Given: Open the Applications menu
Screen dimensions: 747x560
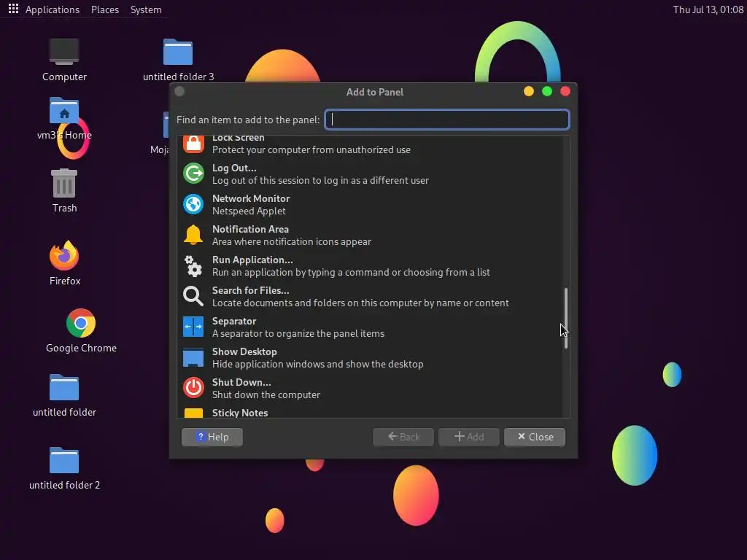Looking at the screenshot, I should pyautogui.click(x=53, y=9).
